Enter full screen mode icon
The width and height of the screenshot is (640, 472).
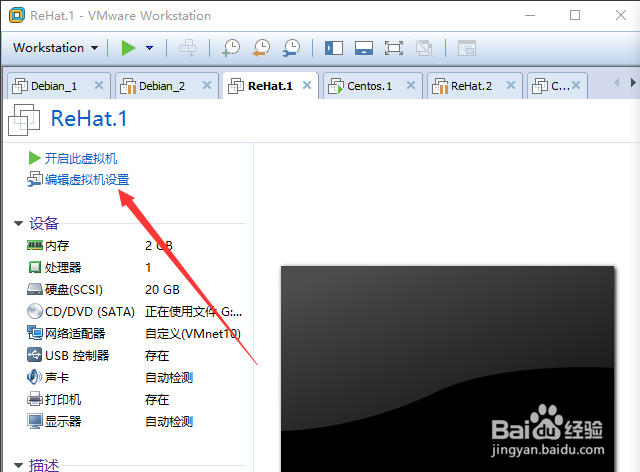(394, 48)
